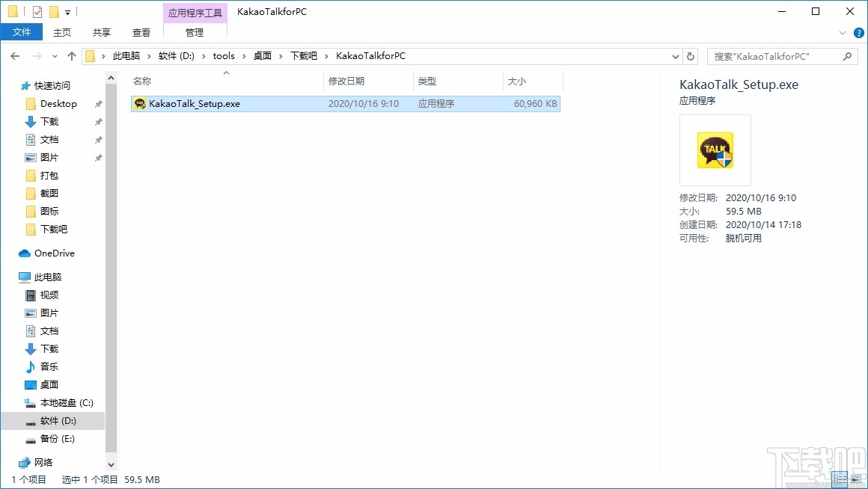Viewport: 868px width, 489px height.
Task: Select the 应用程序工具 contextual tab
Action: pos(195,12)
